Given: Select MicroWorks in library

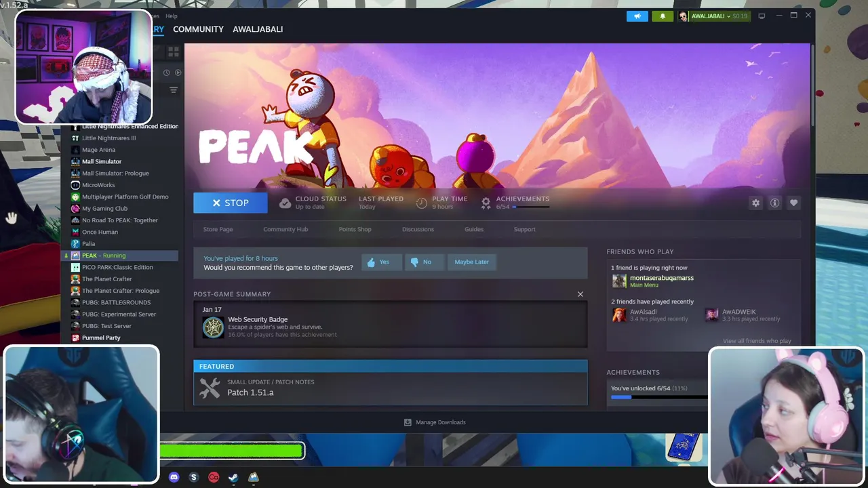Looking at the screenshot, I should pyautogui.click(x=98, y=185).
